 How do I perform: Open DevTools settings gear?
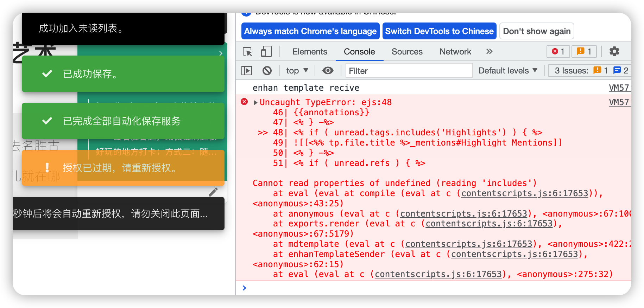point(614,51)
